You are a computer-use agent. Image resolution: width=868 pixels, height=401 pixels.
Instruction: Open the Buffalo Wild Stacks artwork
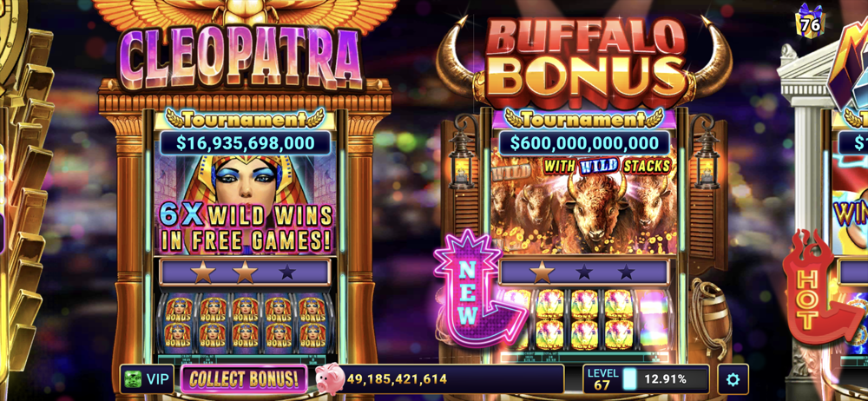[x=584, y=204]
